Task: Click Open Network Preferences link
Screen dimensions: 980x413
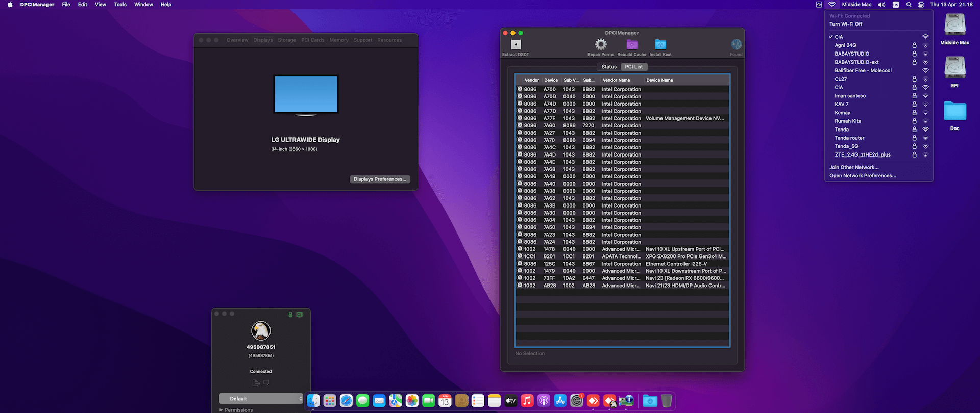Action: click(863, 176)
